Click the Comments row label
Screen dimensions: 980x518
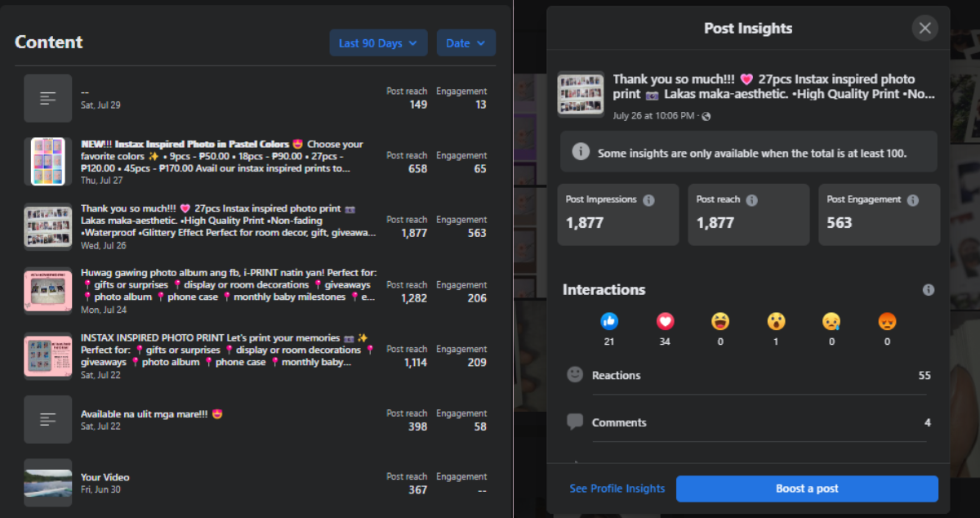pyautogui.click(x=619, y=422)
